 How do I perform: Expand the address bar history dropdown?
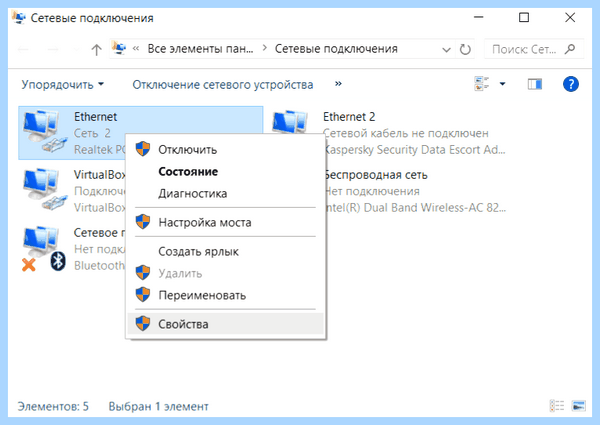point(446,49)
